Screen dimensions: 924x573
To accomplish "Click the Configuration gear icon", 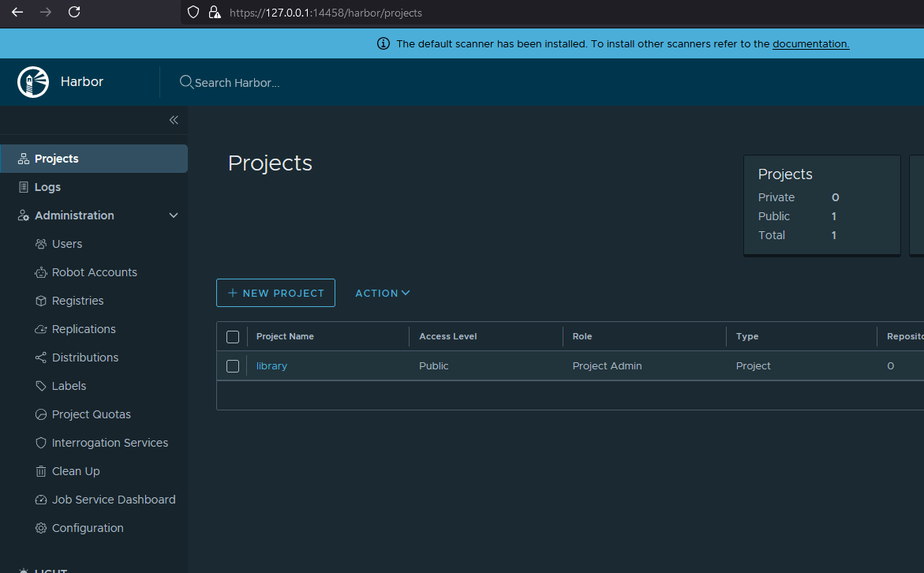I will pyautogui.click(x=41, y=528).
